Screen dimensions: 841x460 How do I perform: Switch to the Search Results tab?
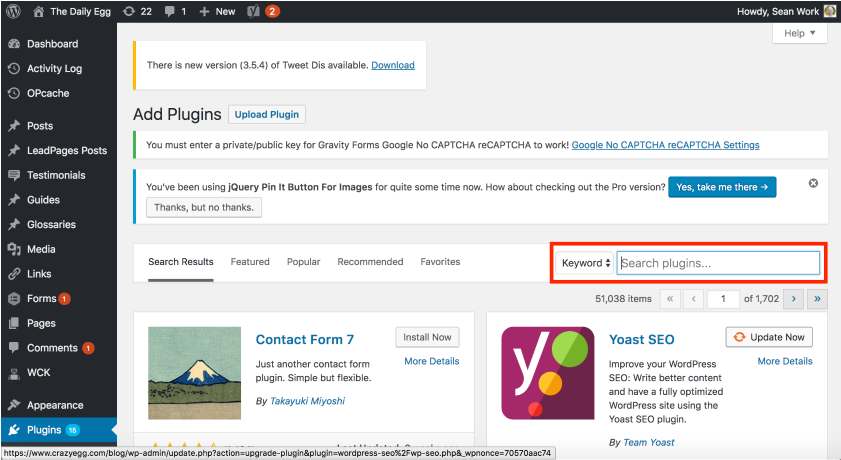(x=181, y=262)
